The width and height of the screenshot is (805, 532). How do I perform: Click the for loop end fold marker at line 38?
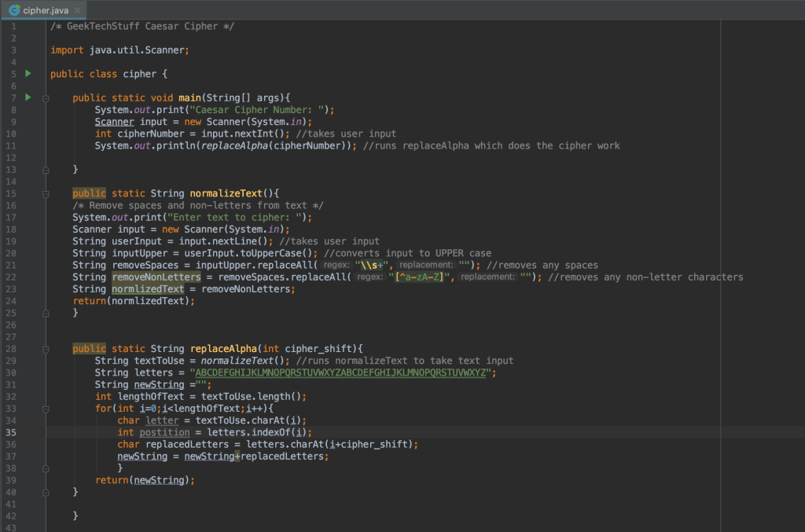coord(46,468)
